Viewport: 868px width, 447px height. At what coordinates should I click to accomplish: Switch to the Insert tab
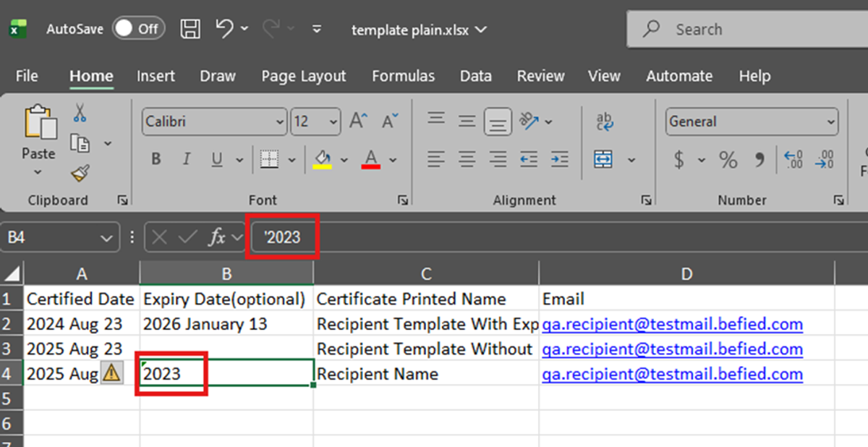[156, 76]
